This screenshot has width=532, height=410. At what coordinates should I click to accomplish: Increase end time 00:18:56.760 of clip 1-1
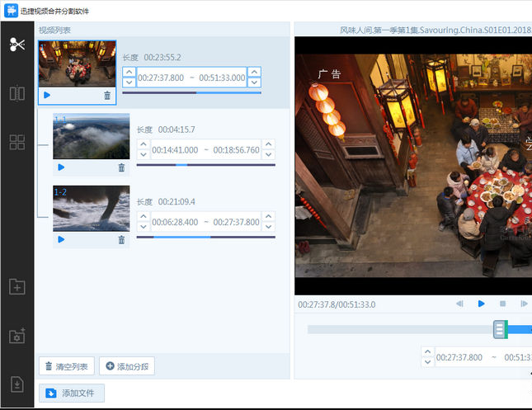(268, 144)
